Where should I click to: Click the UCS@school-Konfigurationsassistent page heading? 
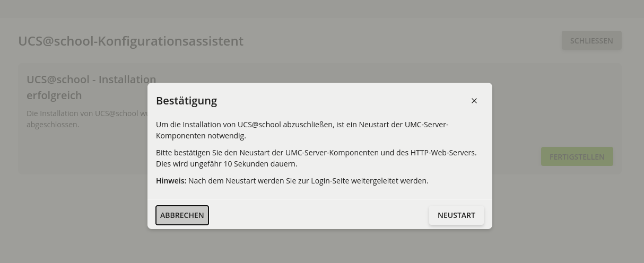point(130,41)
